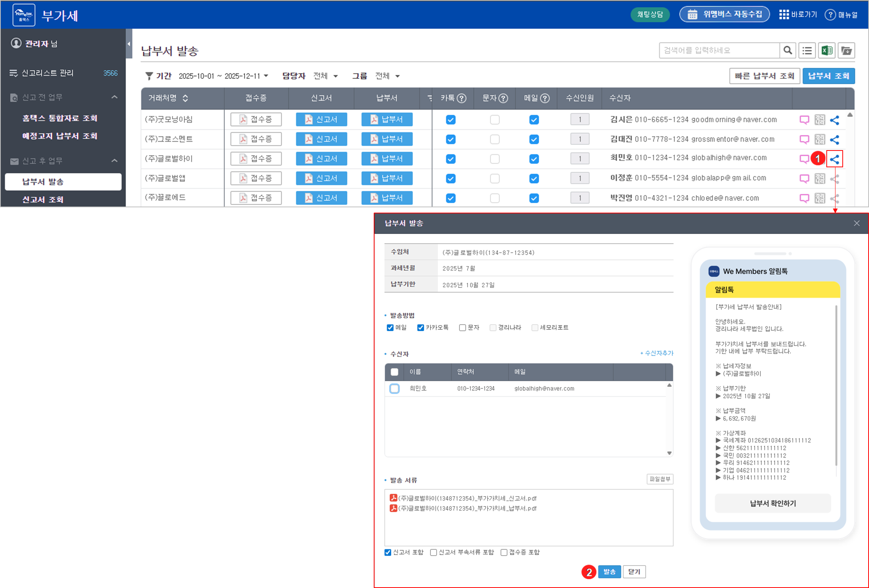Click the share icon for (주)글로벌하이

(834, 159)
